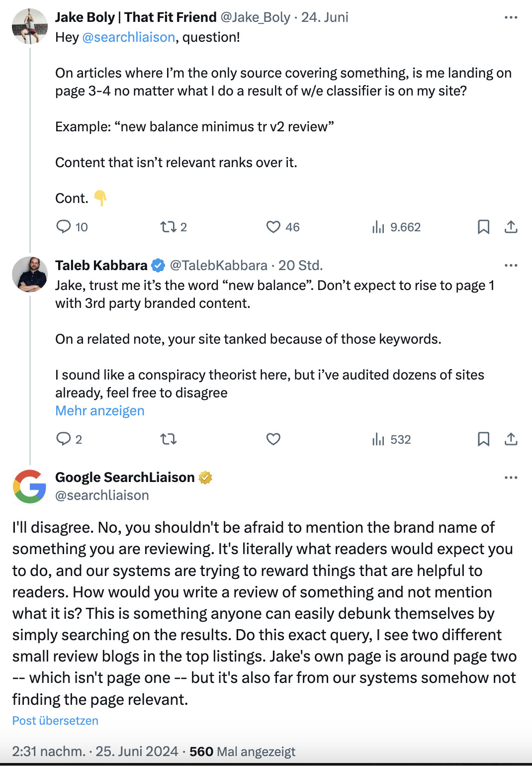This screenshot has width=532, height=766.
Task: Open more options on Google SearchLiaison's post
Action: click(511, 477)
